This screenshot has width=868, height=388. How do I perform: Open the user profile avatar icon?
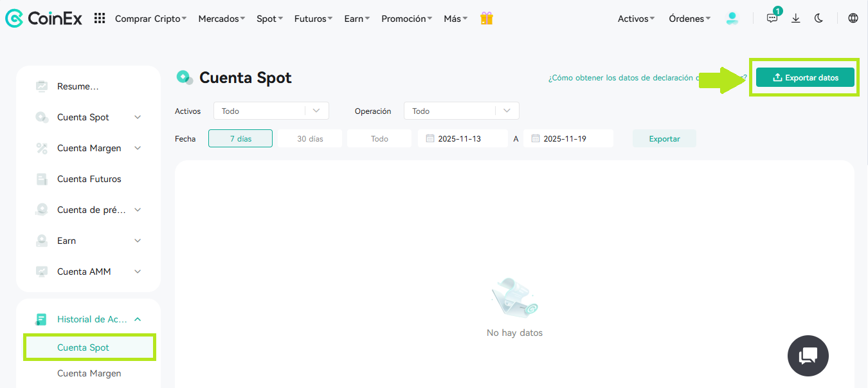click(732, 19)
